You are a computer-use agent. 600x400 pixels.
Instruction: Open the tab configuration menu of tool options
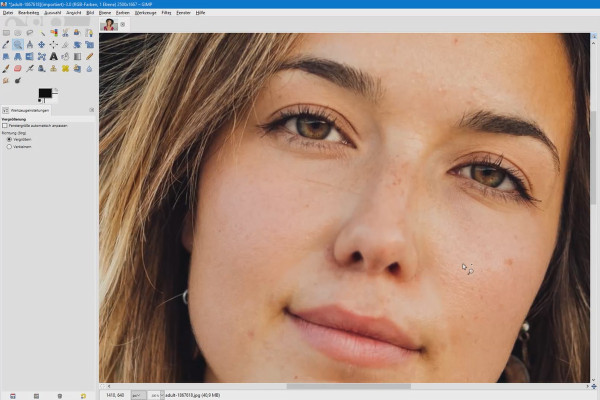pos(91,110)
